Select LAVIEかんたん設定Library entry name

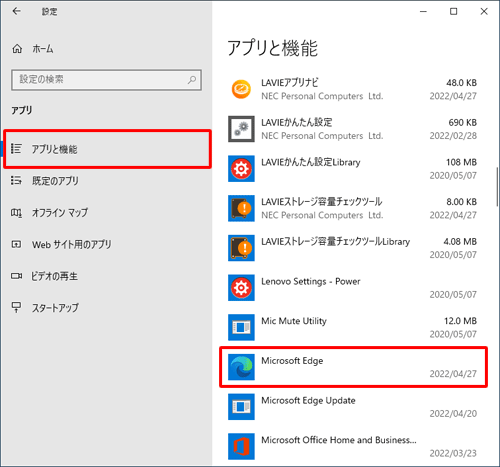[x=311, y=162]
